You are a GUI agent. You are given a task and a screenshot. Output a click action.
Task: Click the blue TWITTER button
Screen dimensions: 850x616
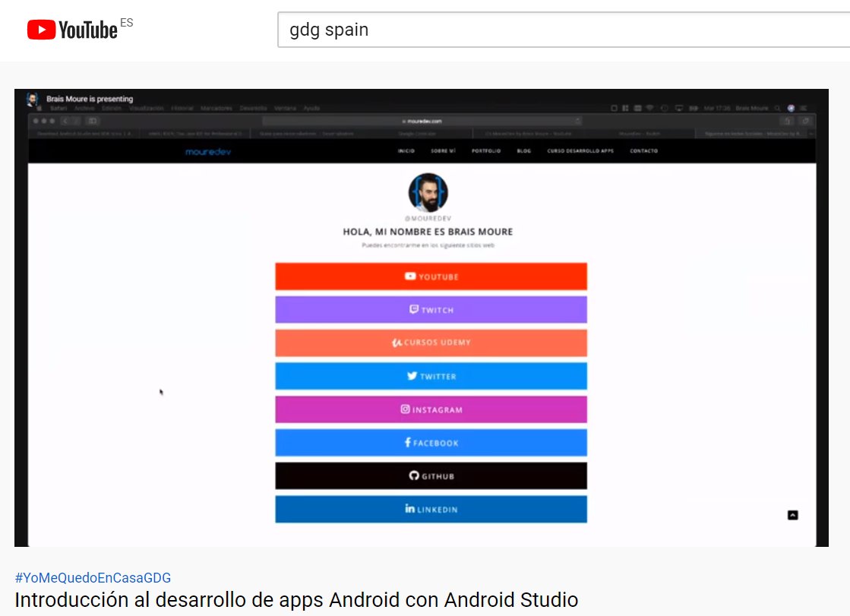[431, 376]
